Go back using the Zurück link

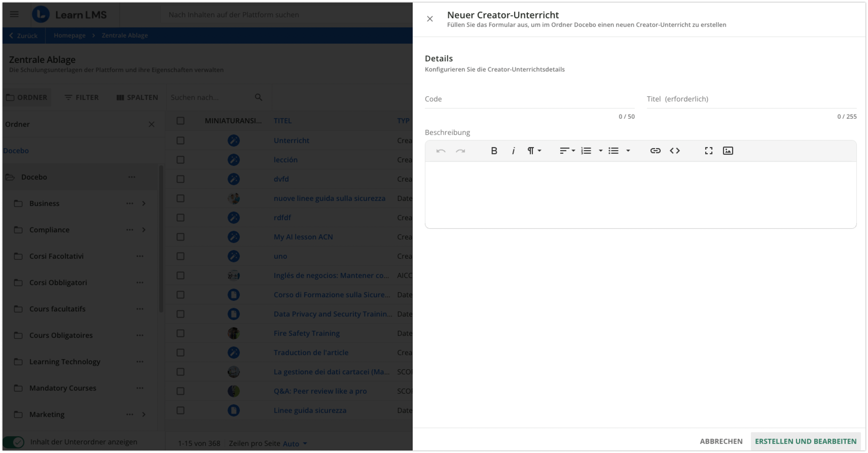click(x=23, y=36)
